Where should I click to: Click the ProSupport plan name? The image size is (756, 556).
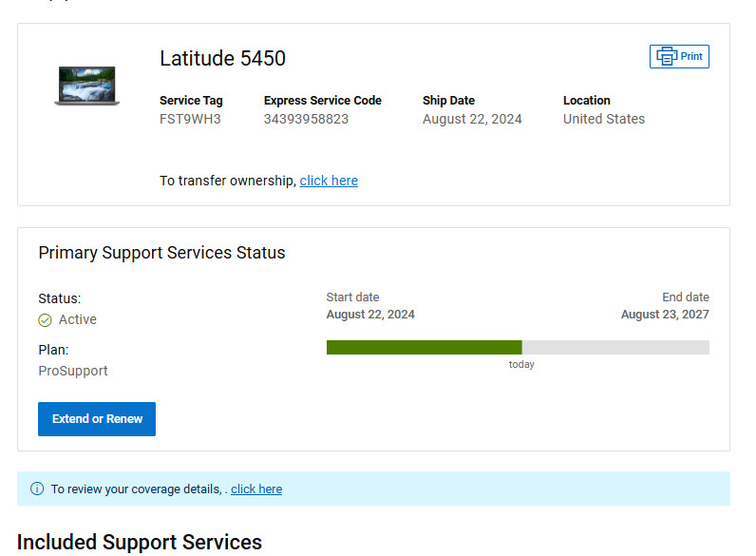[73, 371]
